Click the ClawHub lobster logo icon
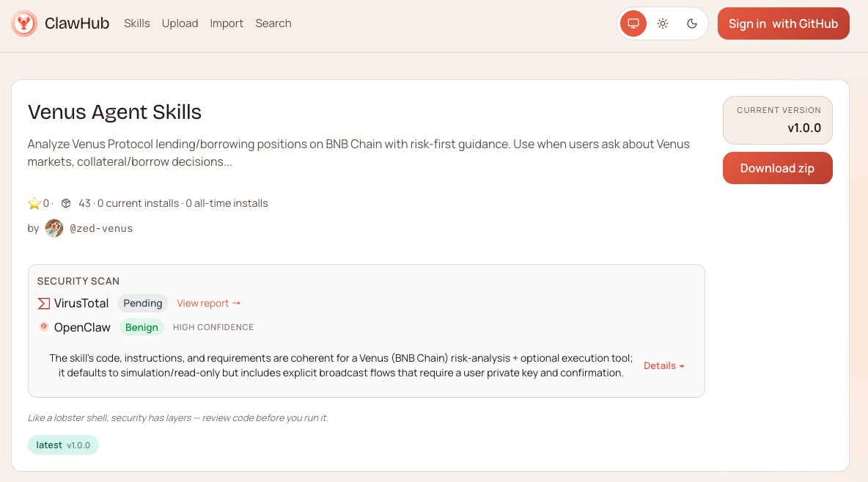The image size is (868, 482). tap(23, 23)
